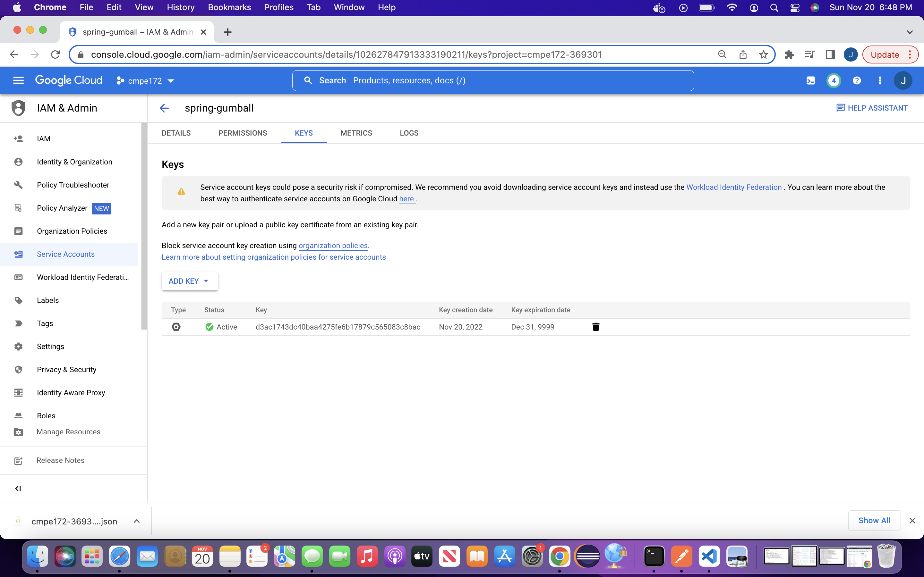Open the notifications badge showing 4

tap(834, 80)
